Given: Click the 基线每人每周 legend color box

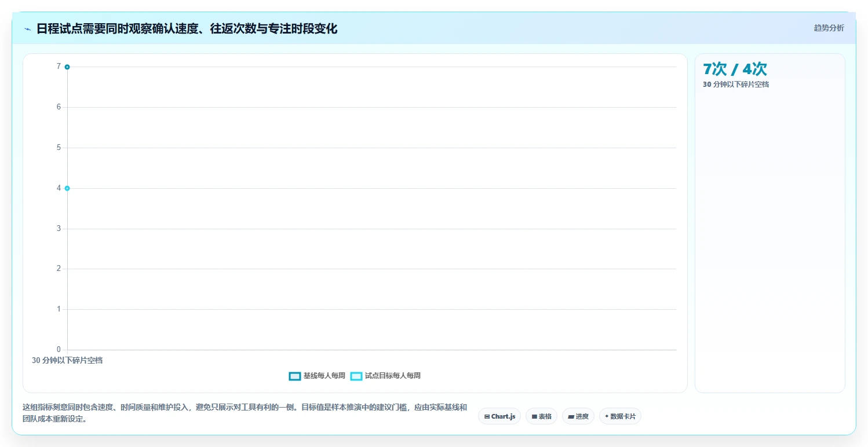Looking at the screenshot, I should (295, 376).
